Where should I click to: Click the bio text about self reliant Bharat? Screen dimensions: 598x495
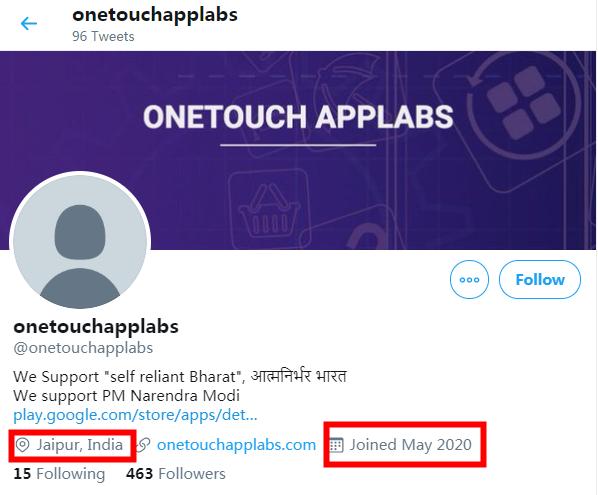click(180, 376)
